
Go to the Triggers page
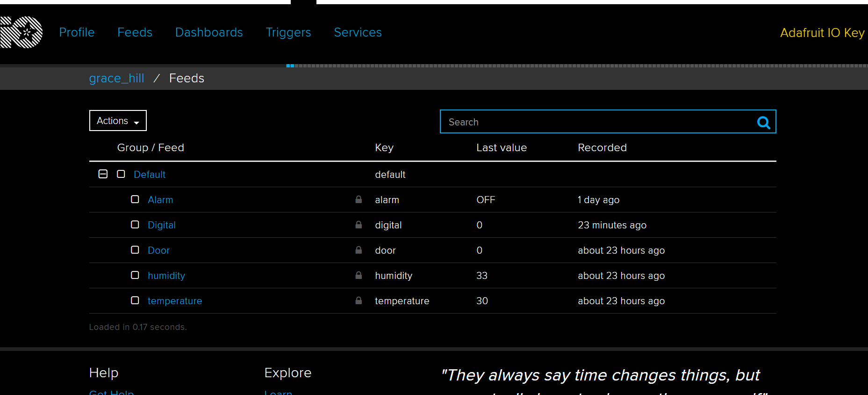(x=288, y=32)
